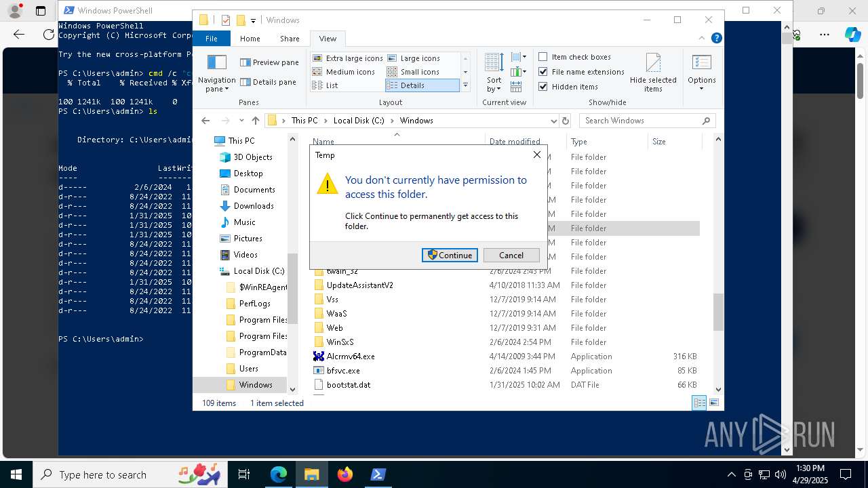Open Quick Access Toolbar customize arrow
The width and height of the screenshot is (868, 488).
click(253, 20)
